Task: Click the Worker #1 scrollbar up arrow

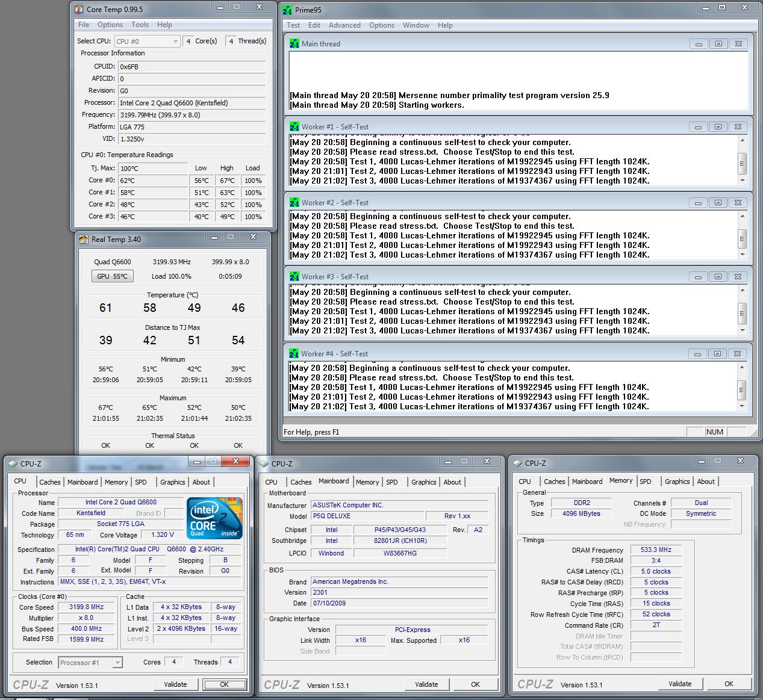Action: [743, 140]
